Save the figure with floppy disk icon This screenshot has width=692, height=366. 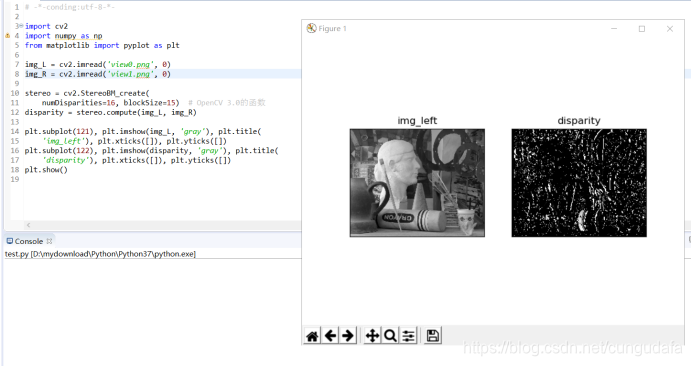pyautogui.click(x=432, y=336)
